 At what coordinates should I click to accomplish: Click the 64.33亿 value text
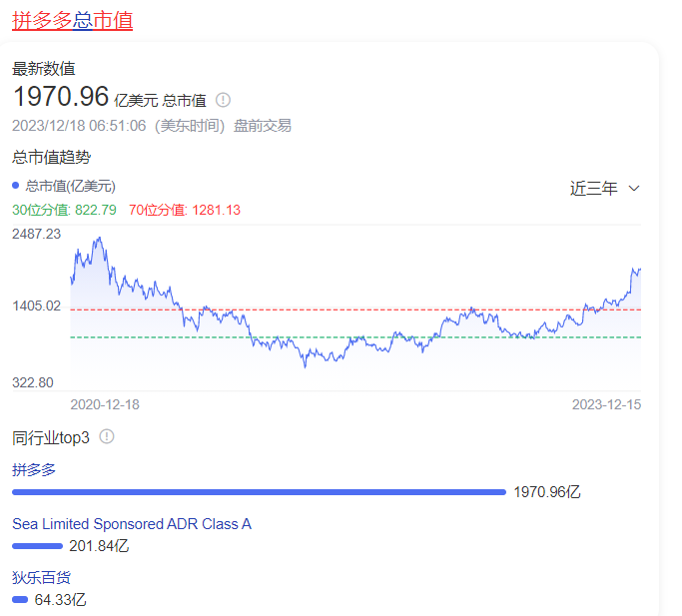pos(61,600)
